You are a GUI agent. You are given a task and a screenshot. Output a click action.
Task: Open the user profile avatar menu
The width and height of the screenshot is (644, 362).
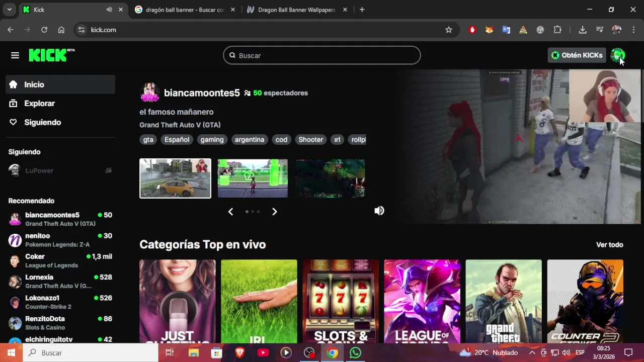(617, 55)
